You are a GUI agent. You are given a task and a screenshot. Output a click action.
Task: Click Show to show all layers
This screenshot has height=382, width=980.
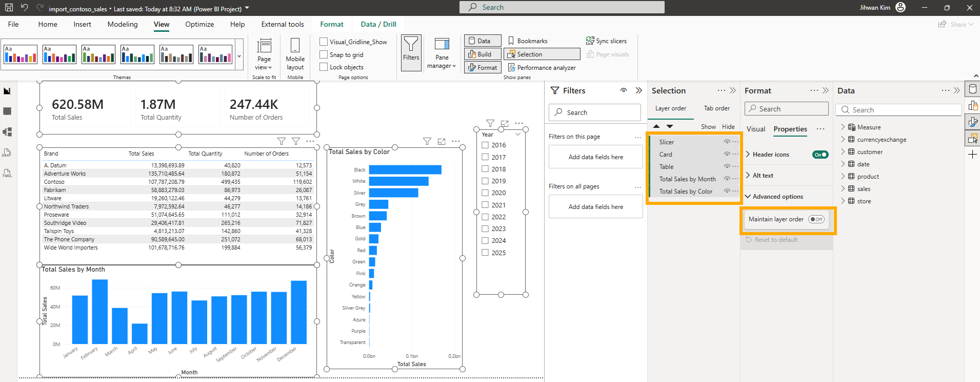click(708, 127)
